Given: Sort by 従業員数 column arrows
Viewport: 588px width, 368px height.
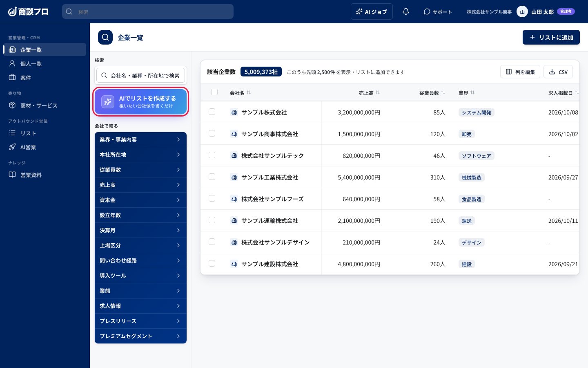Looking at the screenshot, I should 443,92.
